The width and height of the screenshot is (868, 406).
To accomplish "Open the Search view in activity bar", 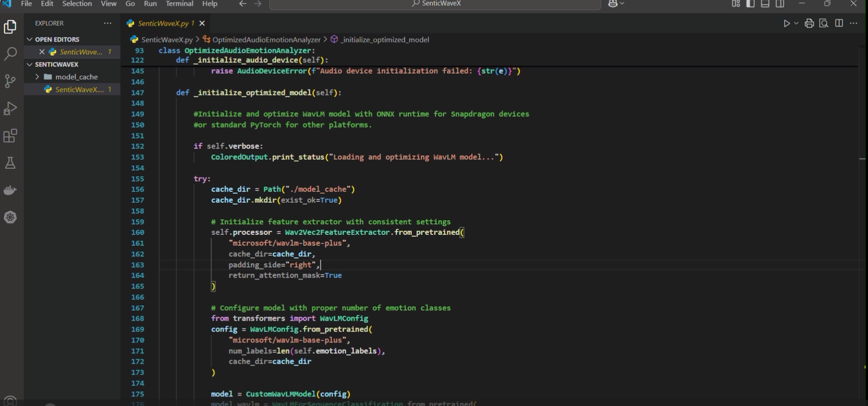I will [x=10, y=54].
